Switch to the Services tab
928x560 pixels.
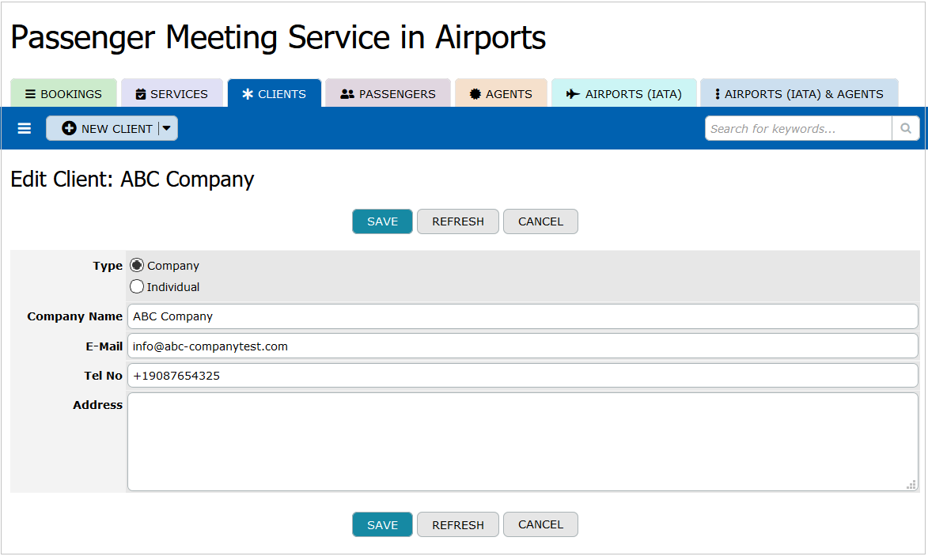pos(172,94)
